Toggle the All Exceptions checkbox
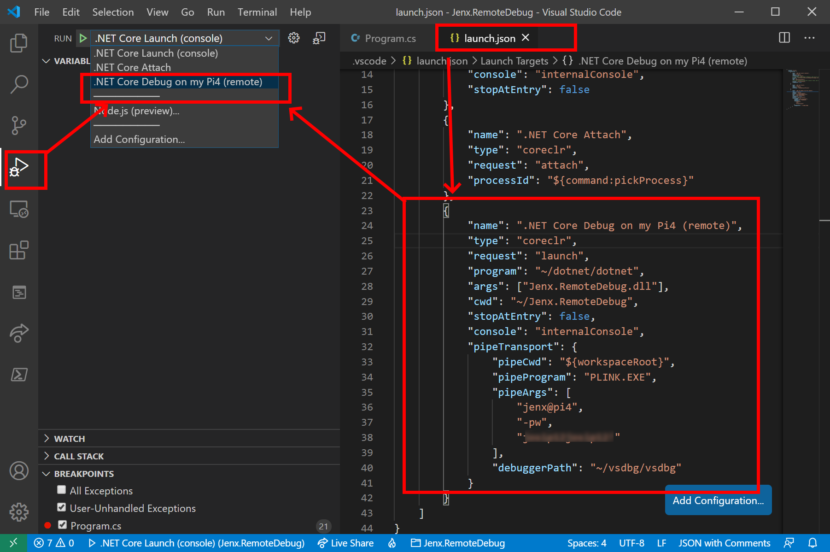 pyautogui.click(x=61, y=490)
